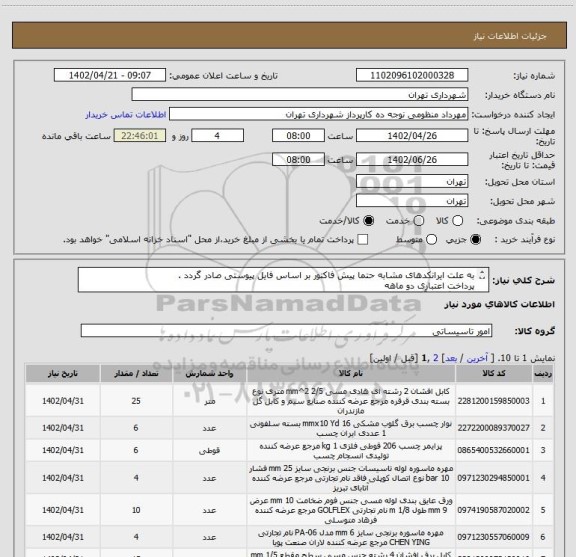Toggle the اسناد خزانه اسلامی payment checkbox
Image resolution: width=576 pixels, height=557 pixels.
pyautogui.click(x=363, y=240)
